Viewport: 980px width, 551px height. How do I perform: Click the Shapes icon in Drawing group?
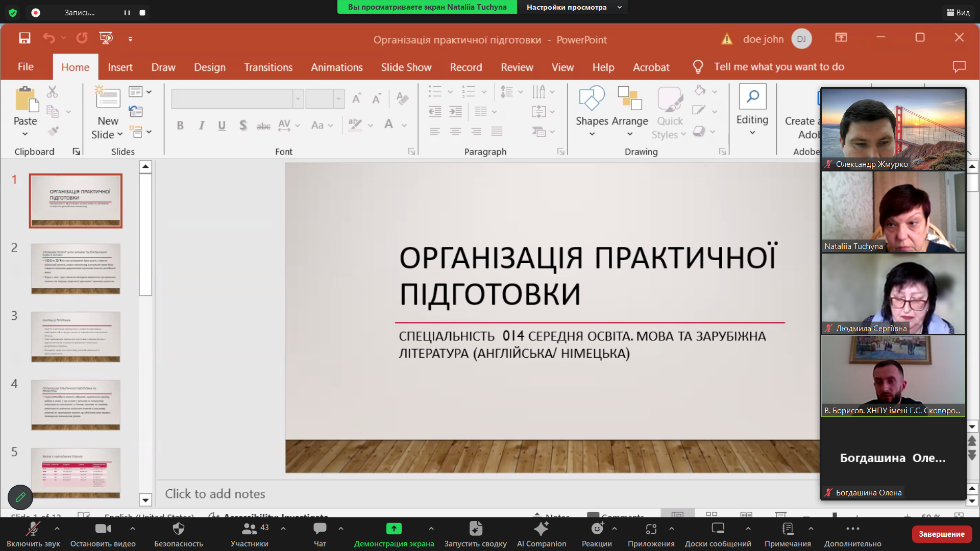tap(592, 98)
